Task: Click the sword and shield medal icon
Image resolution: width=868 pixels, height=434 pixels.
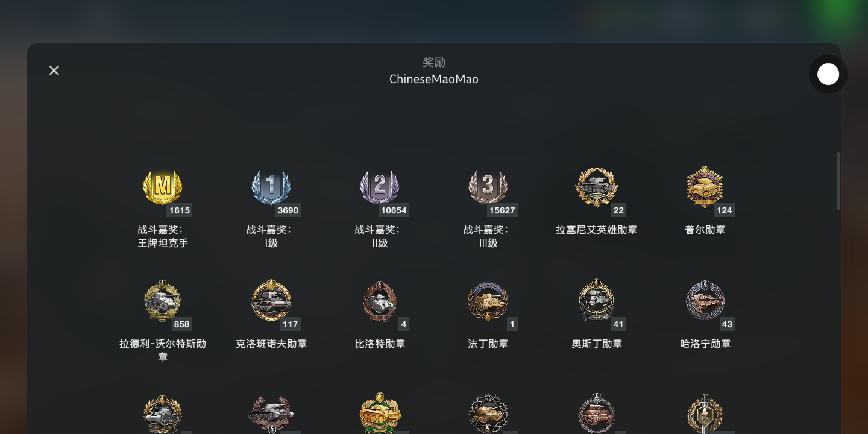Action: point(705,414)
